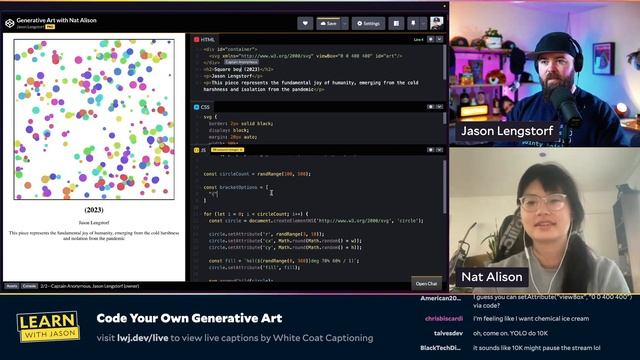Open HTML editor settings gear
The height and width of the screenshot is (360, 640).
pos(430,39)
